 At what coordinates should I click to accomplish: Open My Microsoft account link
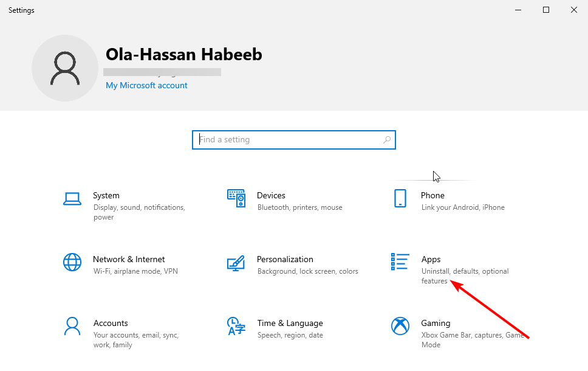(146, 85)
